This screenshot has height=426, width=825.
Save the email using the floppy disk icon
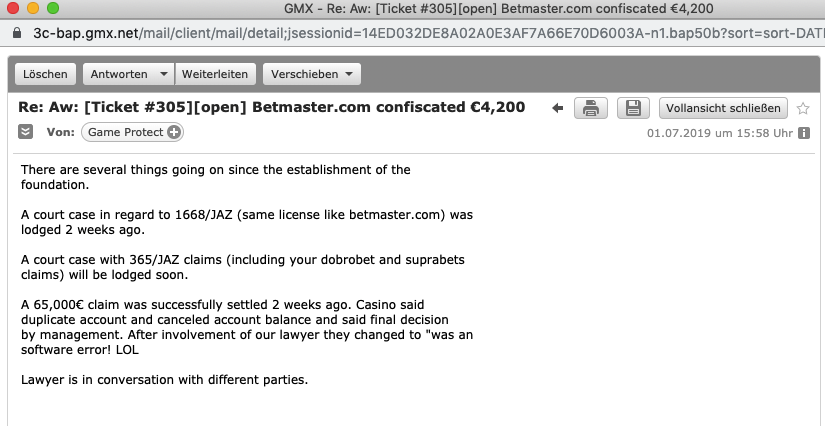point(633,108)
